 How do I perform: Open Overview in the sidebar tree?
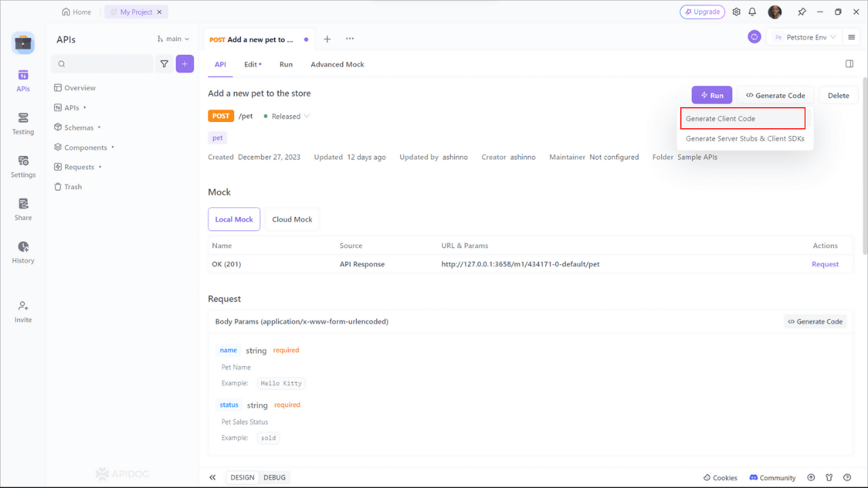tap(75, 88)
